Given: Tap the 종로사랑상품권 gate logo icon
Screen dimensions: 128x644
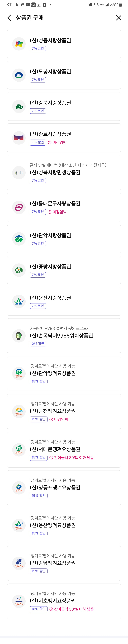Looking at the screenshot, I should coord(19,138).
